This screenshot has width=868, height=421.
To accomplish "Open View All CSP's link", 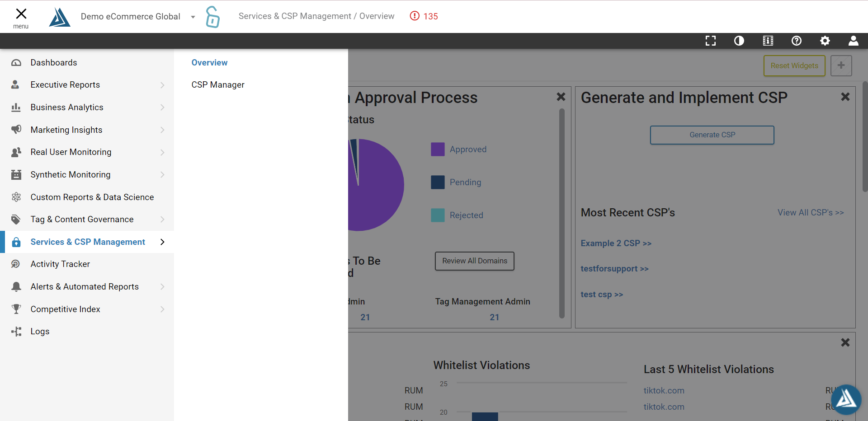I will [811, 212].
